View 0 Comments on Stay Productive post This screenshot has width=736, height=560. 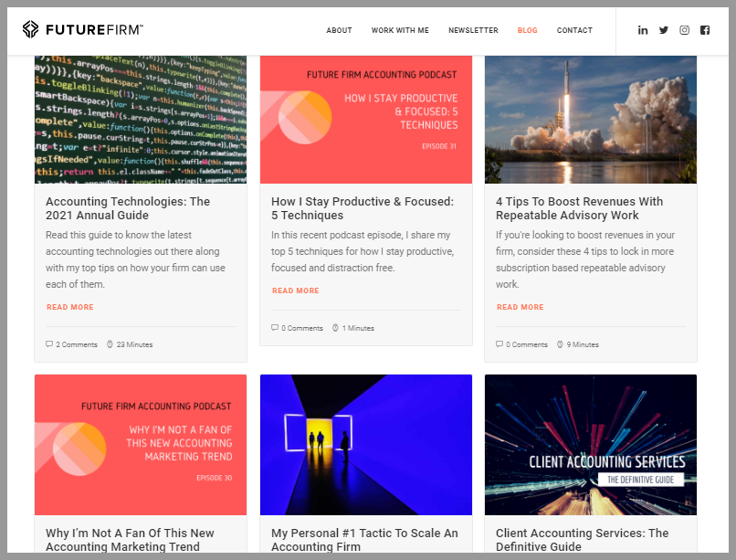coord(302,328)
